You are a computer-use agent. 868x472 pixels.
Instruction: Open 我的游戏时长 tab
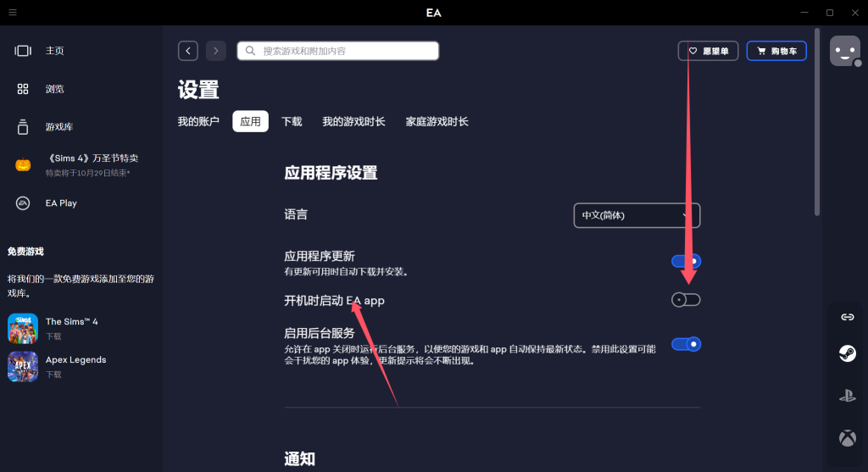pos(353,121)
